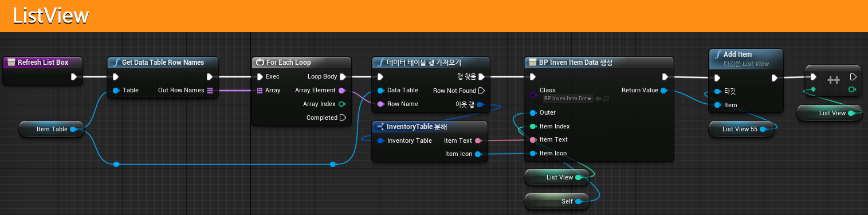Click the Item Icon input pin on BP Inven Item Data node
The height and width of the screenshot is (215, 868).
(x=533, y=153)
